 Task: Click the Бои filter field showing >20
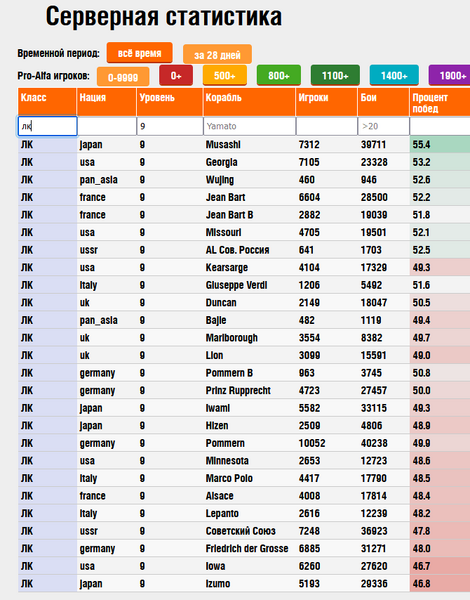tap(384, 126)
